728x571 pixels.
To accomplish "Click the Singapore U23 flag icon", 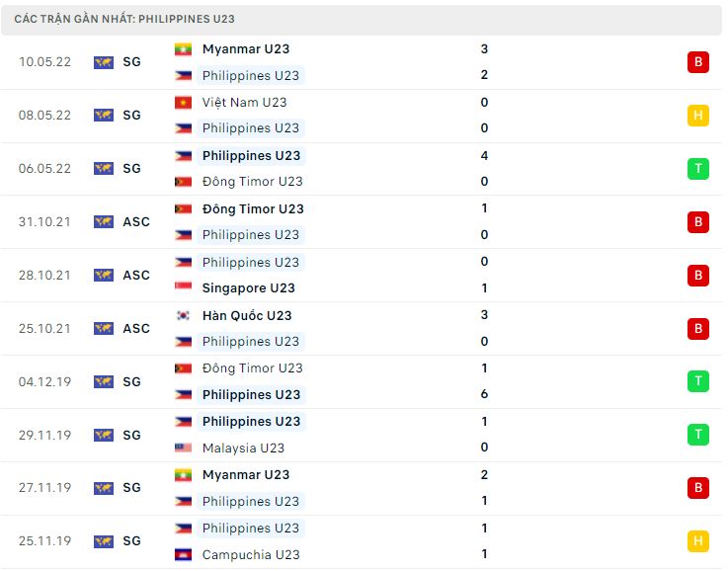I will pos(183,287).
